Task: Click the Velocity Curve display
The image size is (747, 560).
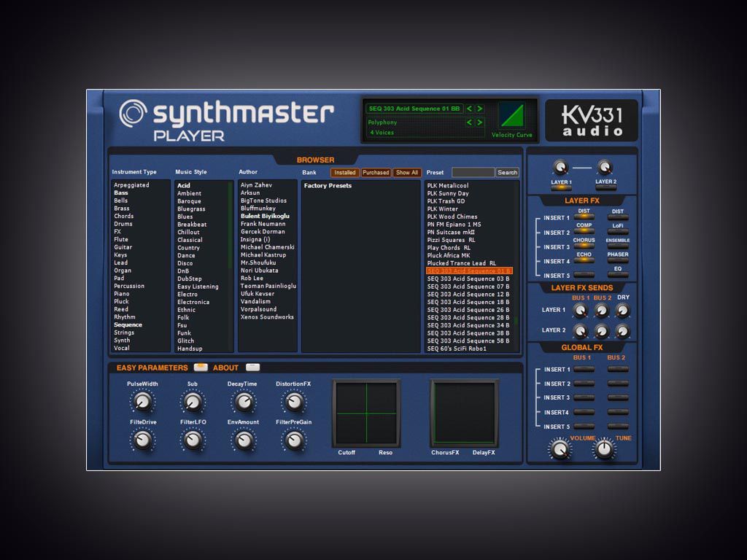Action: (x=512, y=116)
